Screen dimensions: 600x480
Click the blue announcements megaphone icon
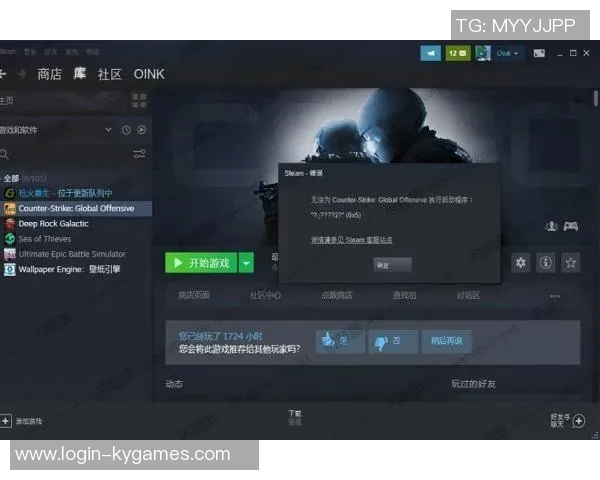(x=431, y=53)
